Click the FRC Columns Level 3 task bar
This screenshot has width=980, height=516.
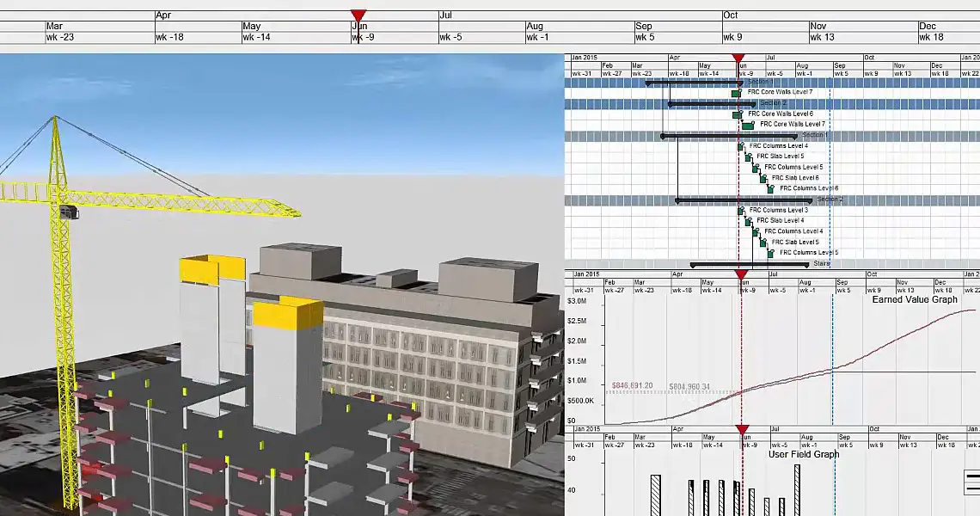[x=740, y=211]
